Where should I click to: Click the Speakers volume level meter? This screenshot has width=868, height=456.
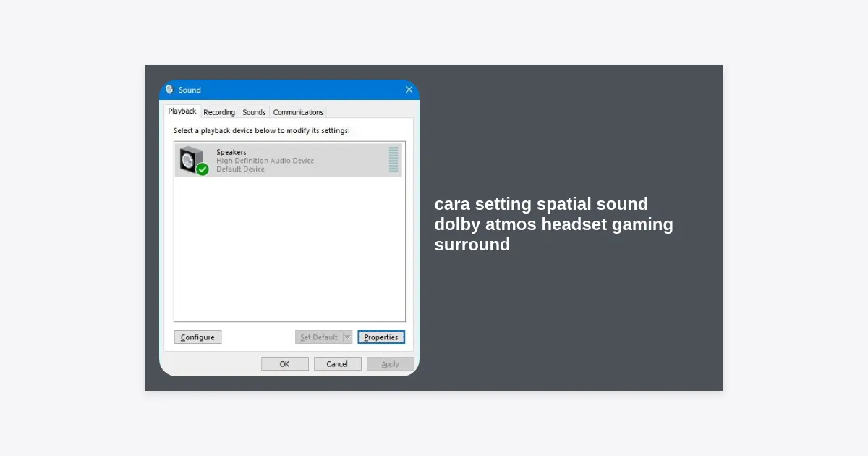coord(393,160)
